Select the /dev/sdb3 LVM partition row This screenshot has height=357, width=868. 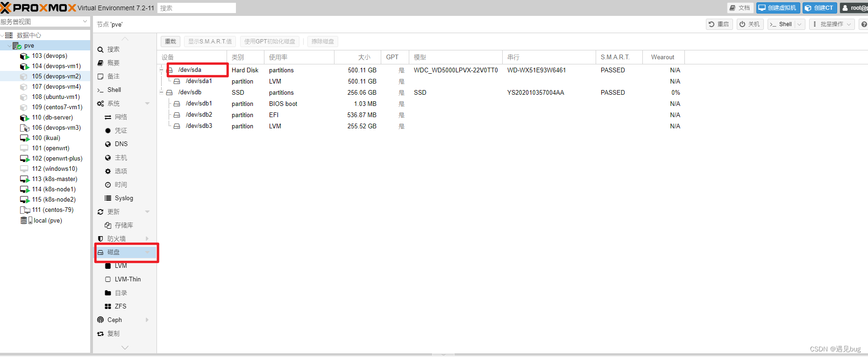pos(420,126)
